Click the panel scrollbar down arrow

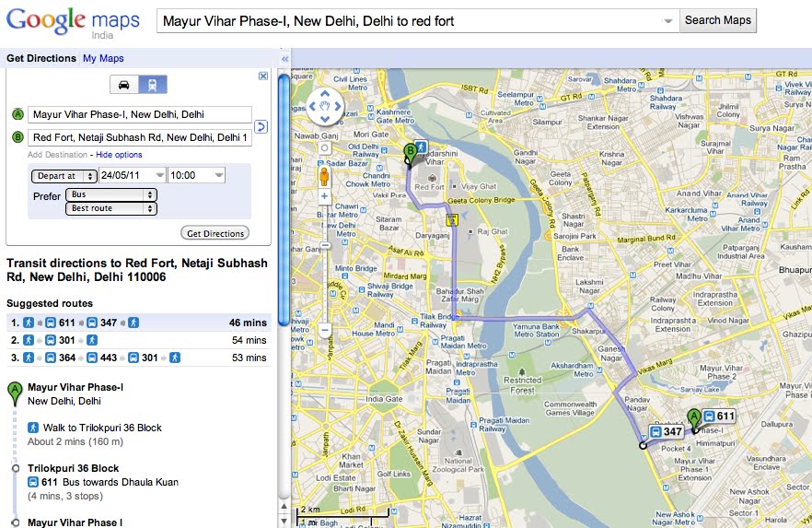(x=284, y=521)
